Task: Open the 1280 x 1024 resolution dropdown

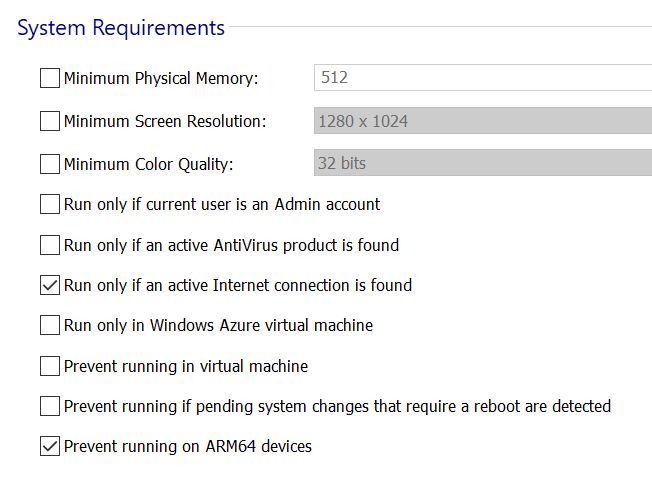Action: (x=483, y=121)
